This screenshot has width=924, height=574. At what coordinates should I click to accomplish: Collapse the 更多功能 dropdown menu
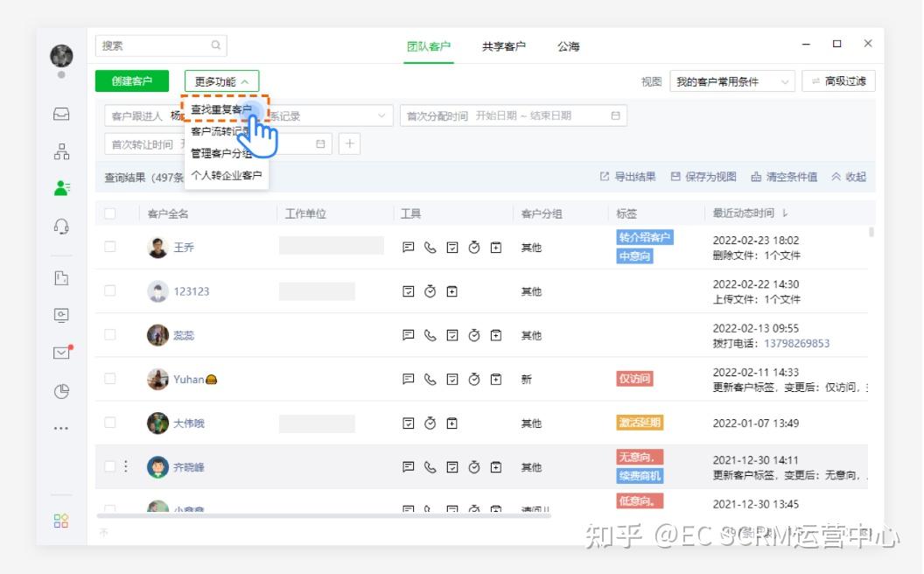pos(220,80)
